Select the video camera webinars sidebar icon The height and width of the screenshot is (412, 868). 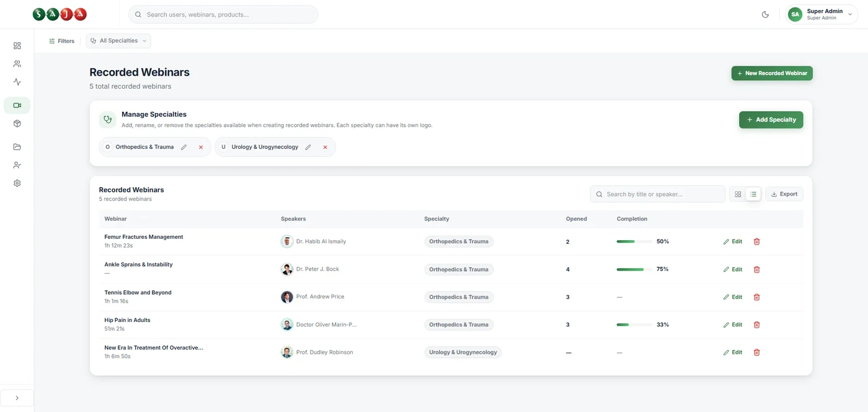pos(17,105)
